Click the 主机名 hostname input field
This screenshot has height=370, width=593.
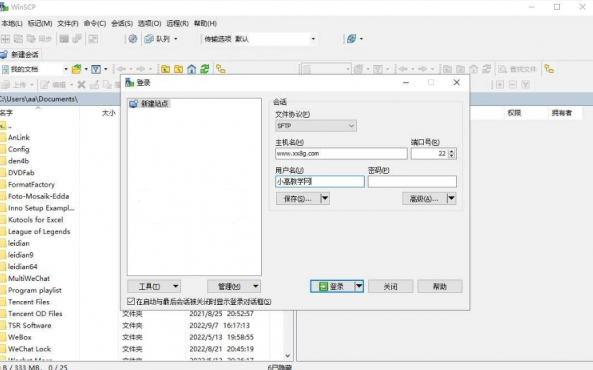(341, 153)
